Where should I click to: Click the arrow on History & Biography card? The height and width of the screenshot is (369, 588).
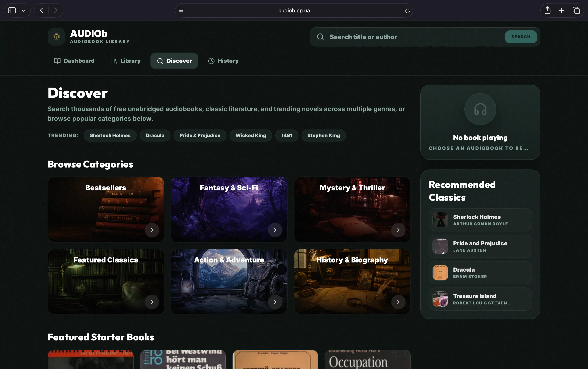(398, 302)
